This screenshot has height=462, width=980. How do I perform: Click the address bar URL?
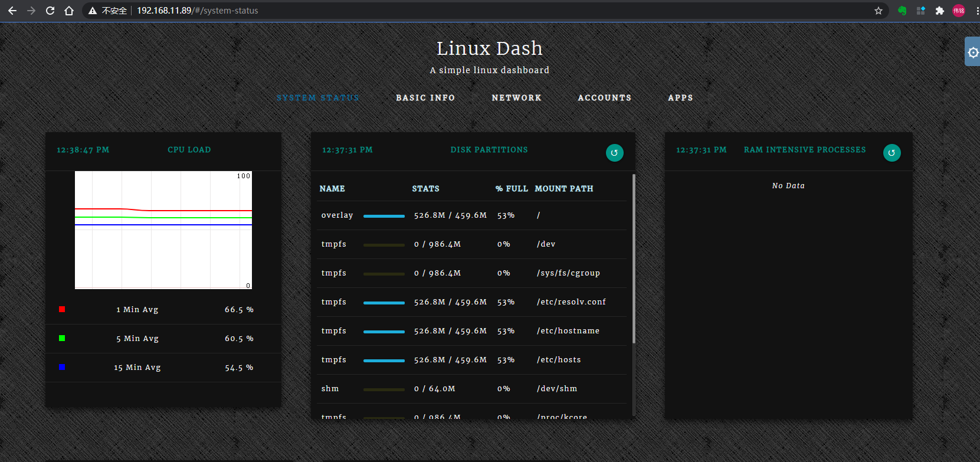click(198, 11)
